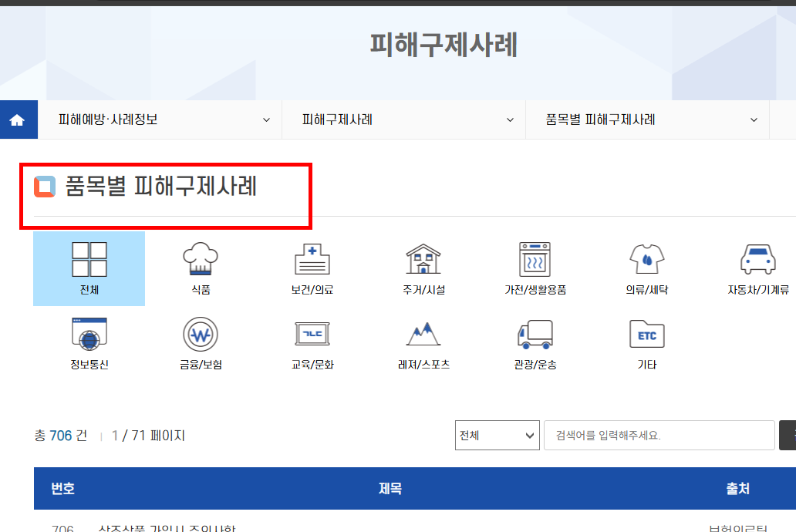Open the 주거/시설 category
This screenshot has width=796, height=532.
[423, 266]
